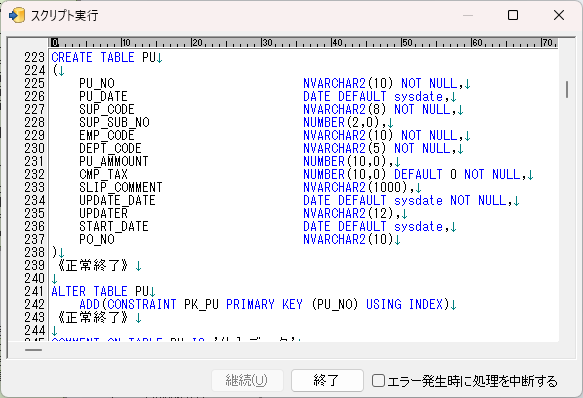Click the opening parenthesis on line 224
The height and width of the screenshot is (398, 583).
[55, 70]
